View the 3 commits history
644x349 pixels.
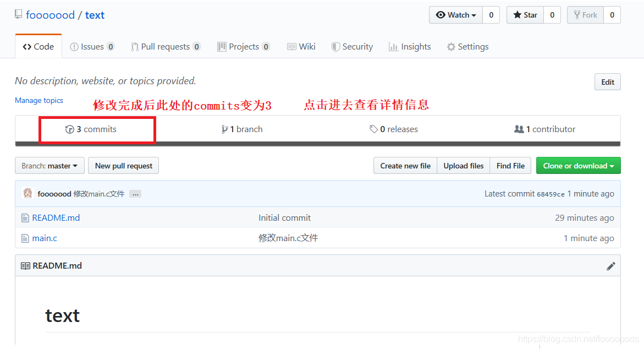91,129
